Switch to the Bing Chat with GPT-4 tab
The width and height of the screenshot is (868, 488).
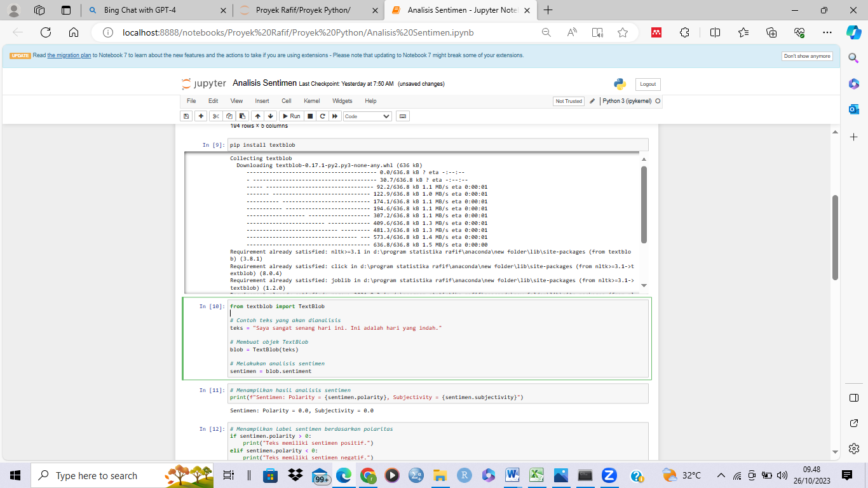[x=158, y=10]
